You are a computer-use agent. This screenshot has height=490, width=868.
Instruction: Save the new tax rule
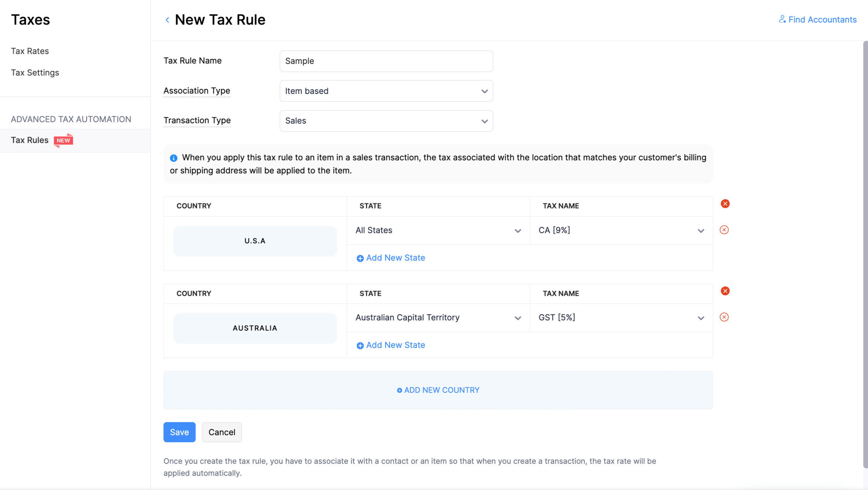[x=179, y=432]
